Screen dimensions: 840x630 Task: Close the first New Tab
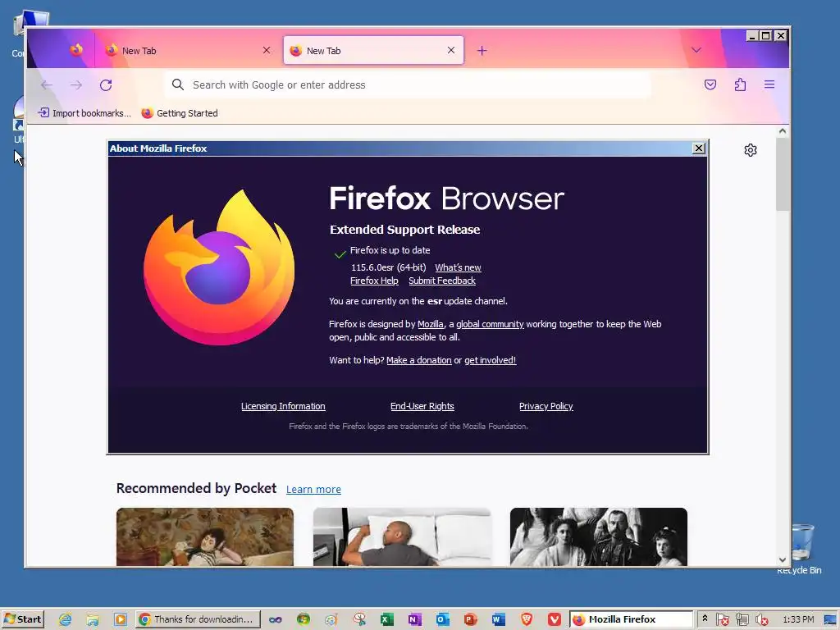[267, 50]
